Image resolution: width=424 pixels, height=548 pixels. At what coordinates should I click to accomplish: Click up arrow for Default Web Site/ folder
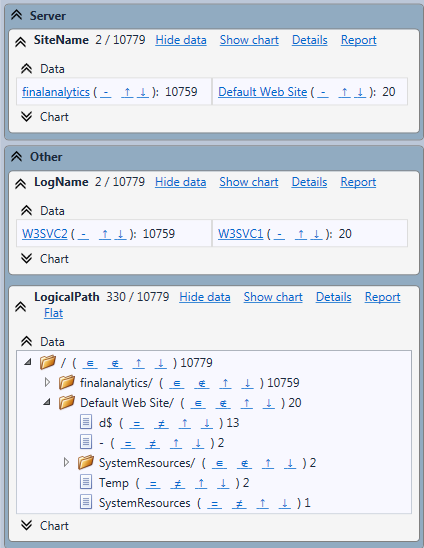pyautogui.click(x=246, y=404)
